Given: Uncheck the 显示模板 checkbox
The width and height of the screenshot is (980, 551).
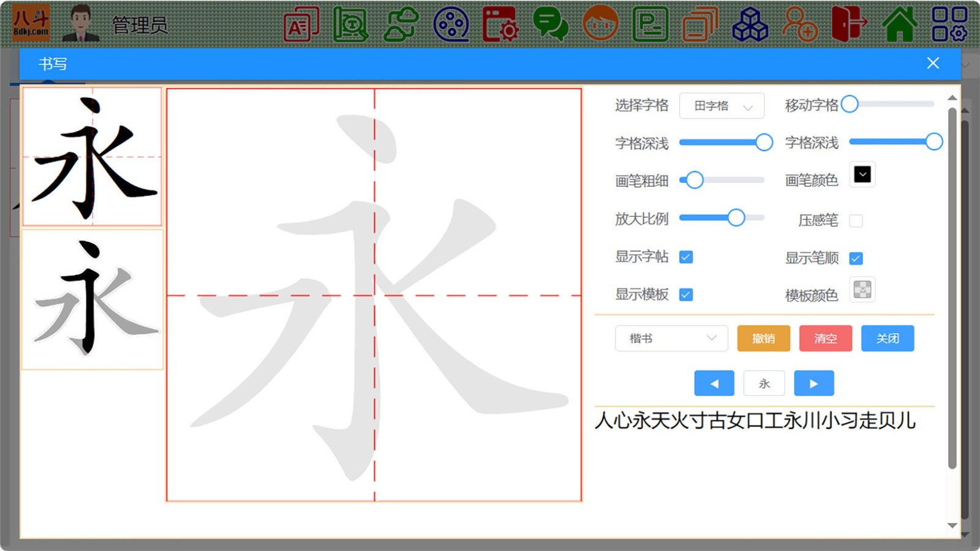Looking at the screenshot, I should [687, 294].
